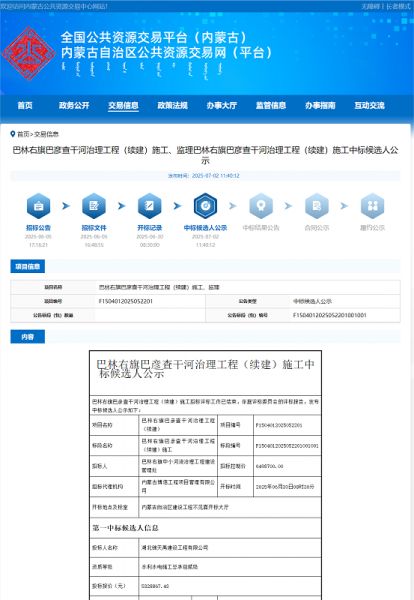Click the 无障碍 accessibility link

371,7
